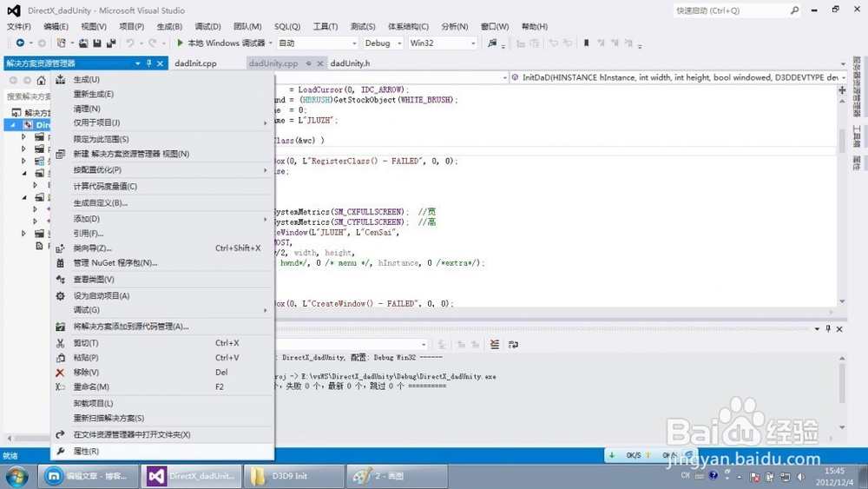Open the 体系结构(C) menu

pyautogui.click(x=408, y=27)
